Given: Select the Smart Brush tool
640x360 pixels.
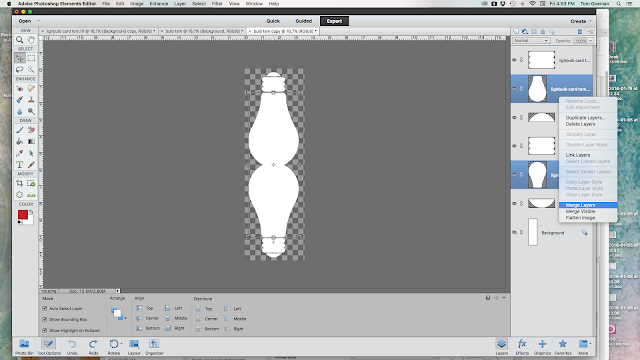Looking at the screenshot, I should click(19, 100).
